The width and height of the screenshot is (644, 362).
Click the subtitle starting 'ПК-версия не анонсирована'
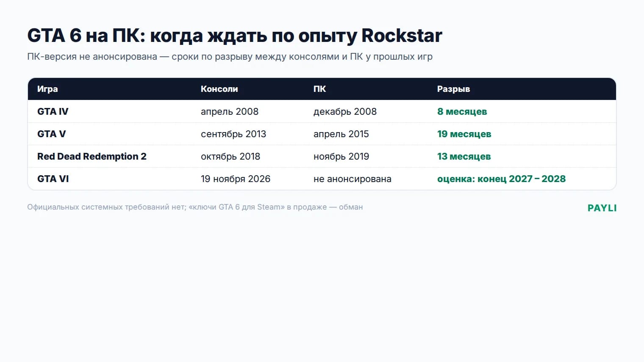(x=230, y=57)
